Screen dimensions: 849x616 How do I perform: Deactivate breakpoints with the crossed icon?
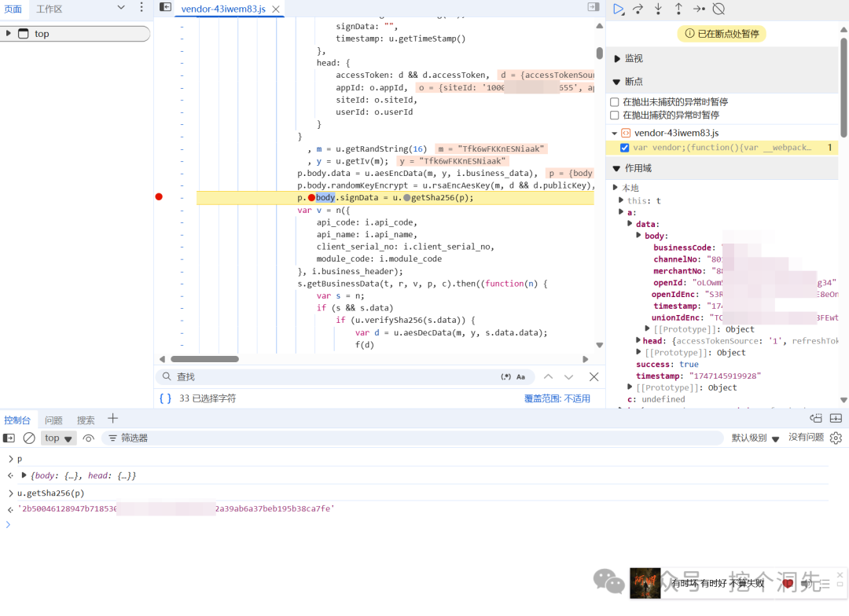pyautogui.click(x=719, y=9)
